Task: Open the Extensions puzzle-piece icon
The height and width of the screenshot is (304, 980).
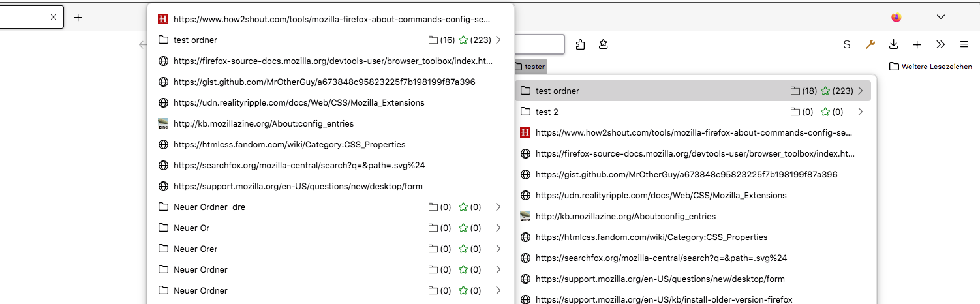Action: 580,44
